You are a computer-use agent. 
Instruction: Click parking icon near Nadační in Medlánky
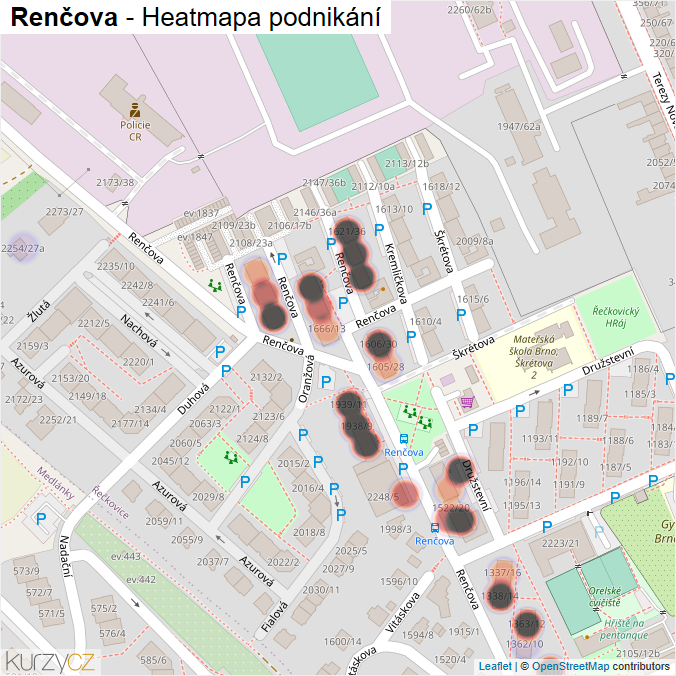pyautogui.click(x=41, y=518)
